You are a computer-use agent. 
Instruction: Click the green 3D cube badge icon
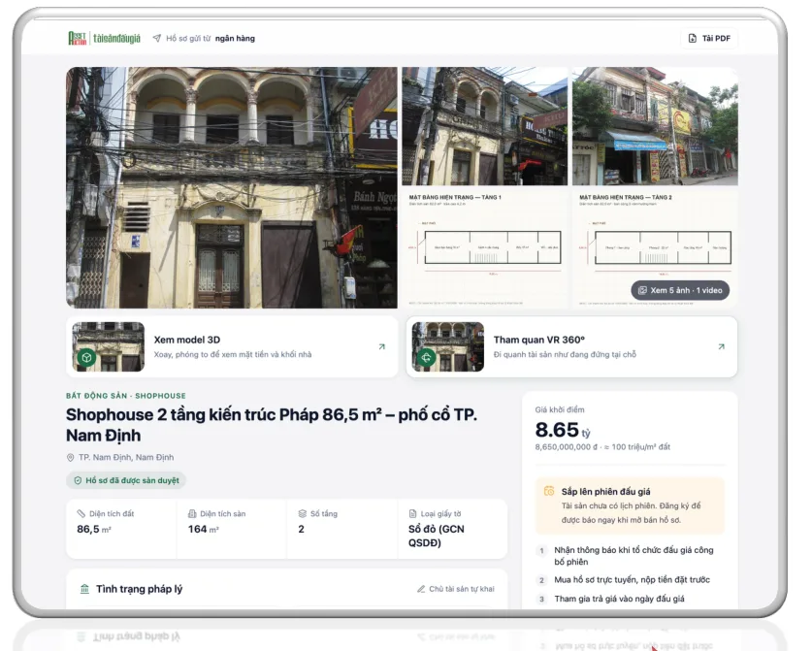click(86, 357)
